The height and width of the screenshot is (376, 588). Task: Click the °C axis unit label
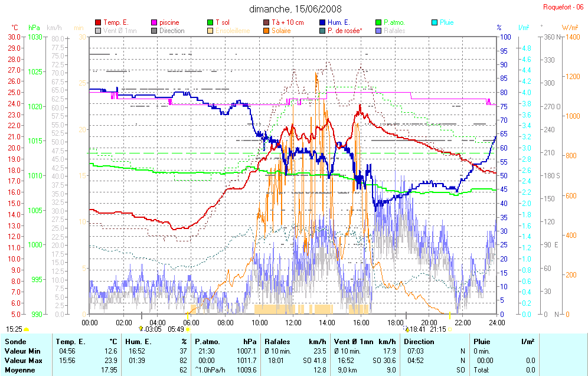pyautogui.click(x=14, y=28)
